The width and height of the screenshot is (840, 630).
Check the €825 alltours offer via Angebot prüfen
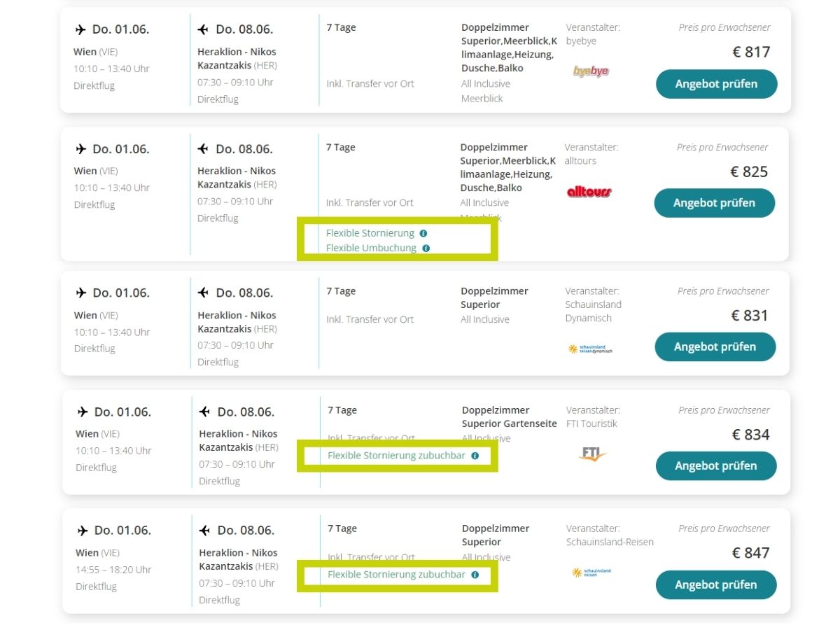(714, 203)
